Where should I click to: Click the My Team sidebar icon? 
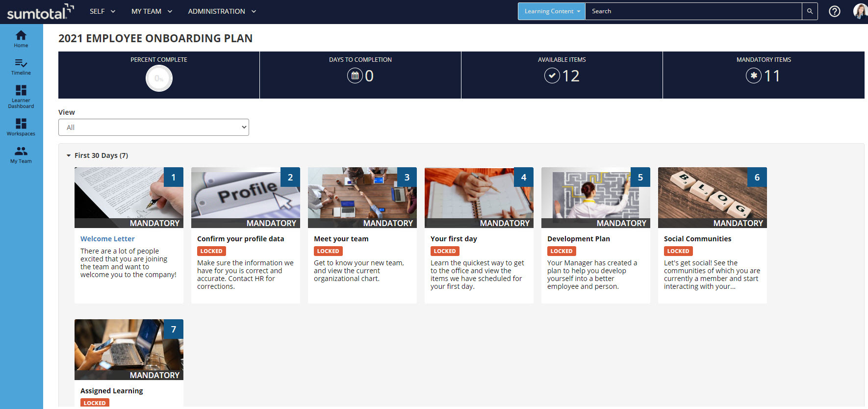(x=21, y=154)
